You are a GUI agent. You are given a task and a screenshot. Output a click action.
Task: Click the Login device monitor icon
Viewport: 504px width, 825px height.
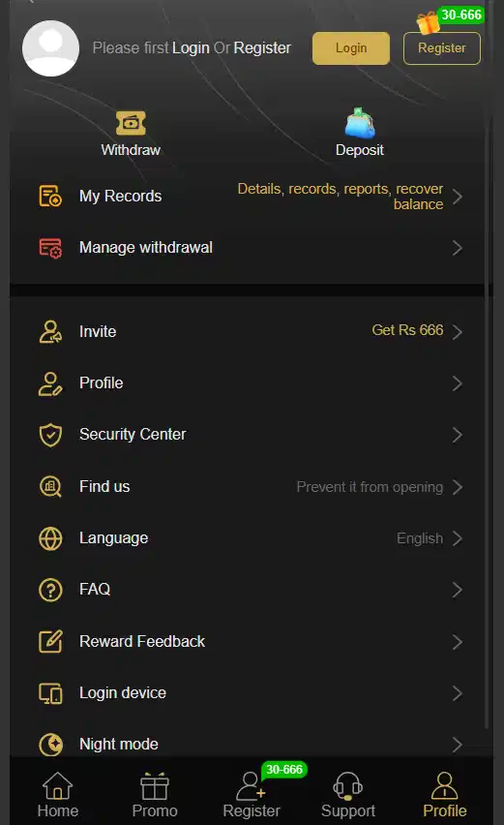[50, 693]
